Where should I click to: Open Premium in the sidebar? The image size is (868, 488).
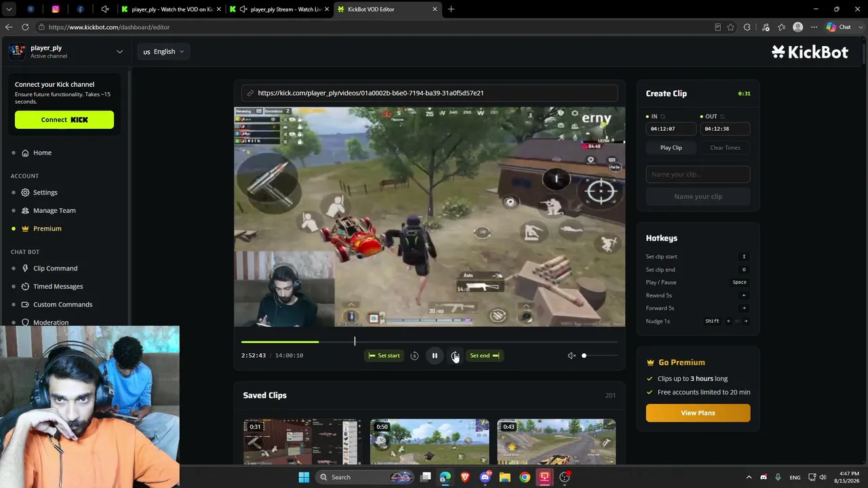pos(47,228)
